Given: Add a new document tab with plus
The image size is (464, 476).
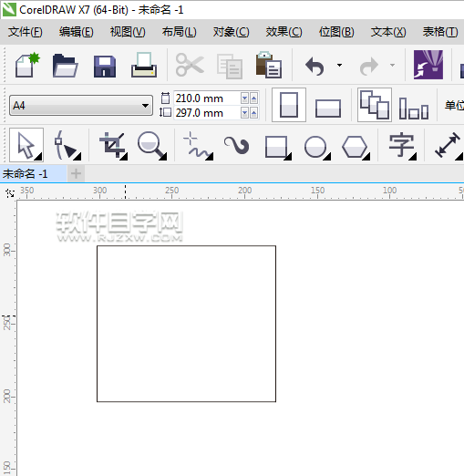Looking at the screenshot, I should pyautogui.click(x=76, y=174).
